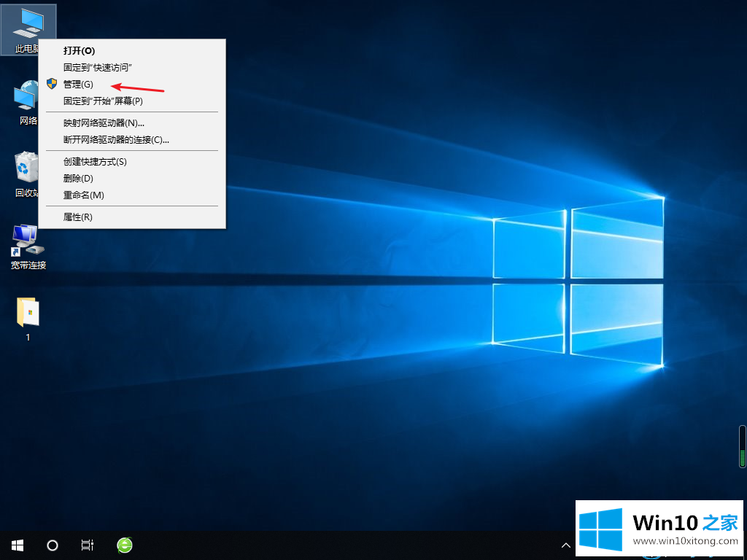The image size is (747, 560).
Task: Launch the green browser taskbar icon
Action: 125,545
